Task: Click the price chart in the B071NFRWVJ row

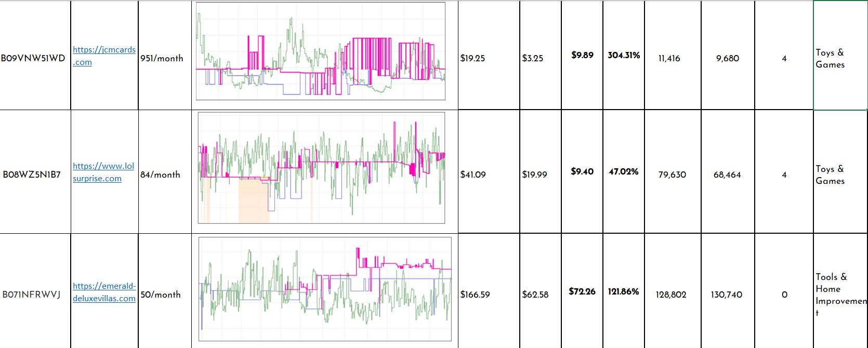Action: 325,289
